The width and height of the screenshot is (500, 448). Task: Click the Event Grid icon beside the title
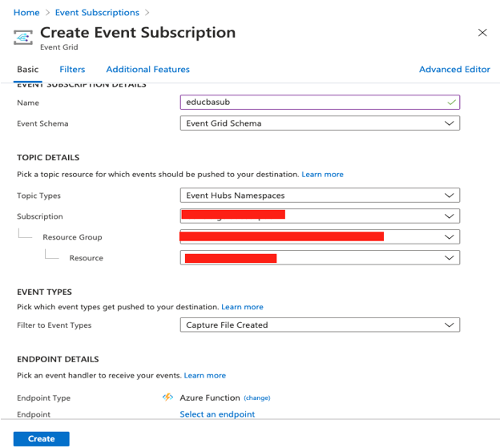tap(24, 36)
